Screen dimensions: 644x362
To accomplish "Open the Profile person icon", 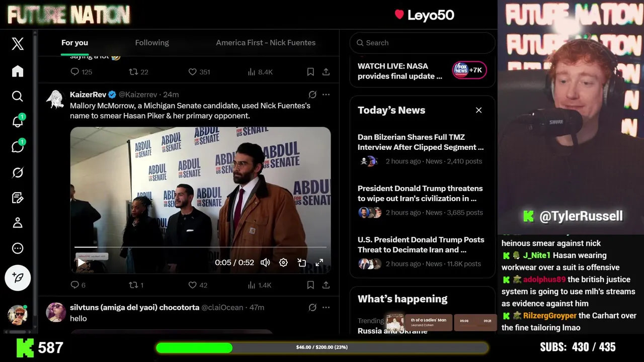I will pos(18,222).
